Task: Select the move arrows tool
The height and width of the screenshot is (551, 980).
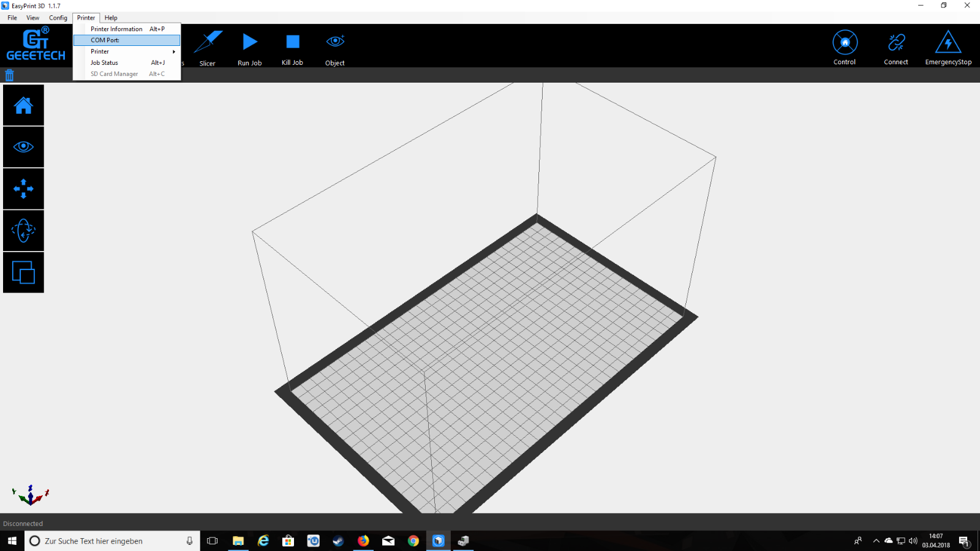Action: 23,189
